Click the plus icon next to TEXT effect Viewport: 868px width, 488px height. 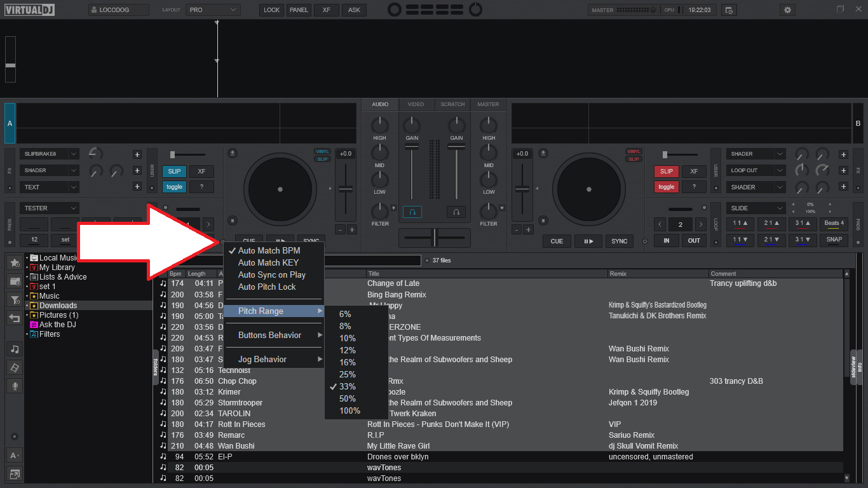pos(137,187)
